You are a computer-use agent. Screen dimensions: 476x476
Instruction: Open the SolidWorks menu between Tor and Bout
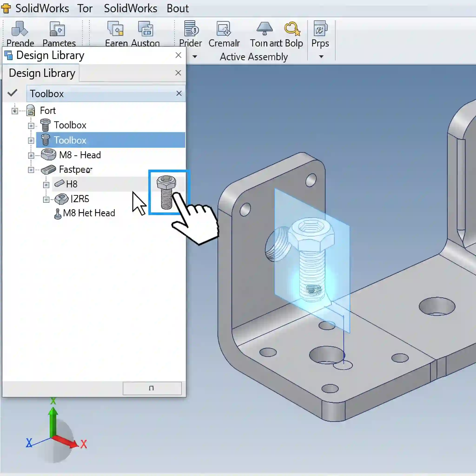point(130,9)
